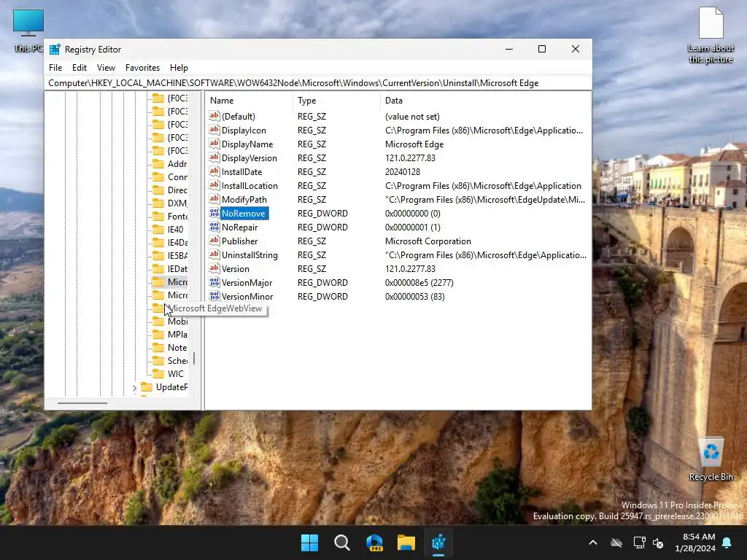
Task: Click the Registry Editor taskbar icon
Action: pyautogui.click(x=438, y=542)
